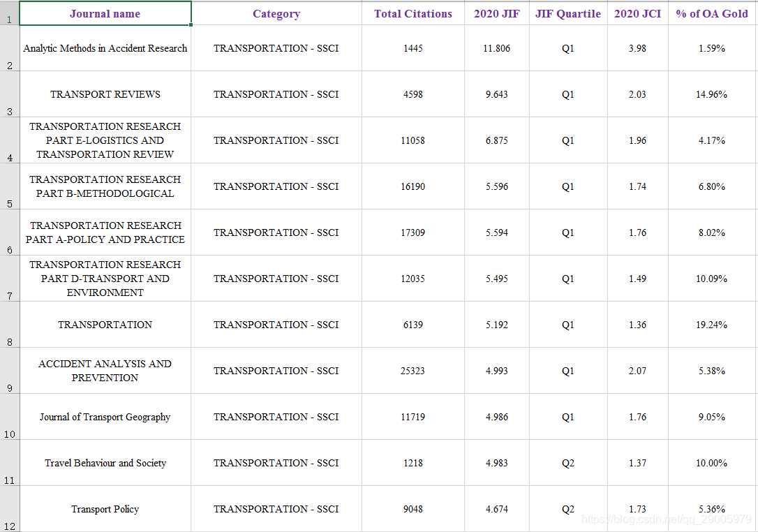The image size is (758, 532).
Task: Select row header 5
Action: click(10, 186)
